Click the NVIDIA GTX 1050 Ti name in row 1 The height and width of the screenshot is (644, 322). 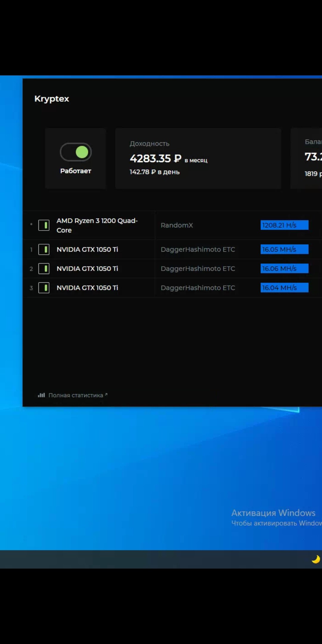[x=87, y=249]
